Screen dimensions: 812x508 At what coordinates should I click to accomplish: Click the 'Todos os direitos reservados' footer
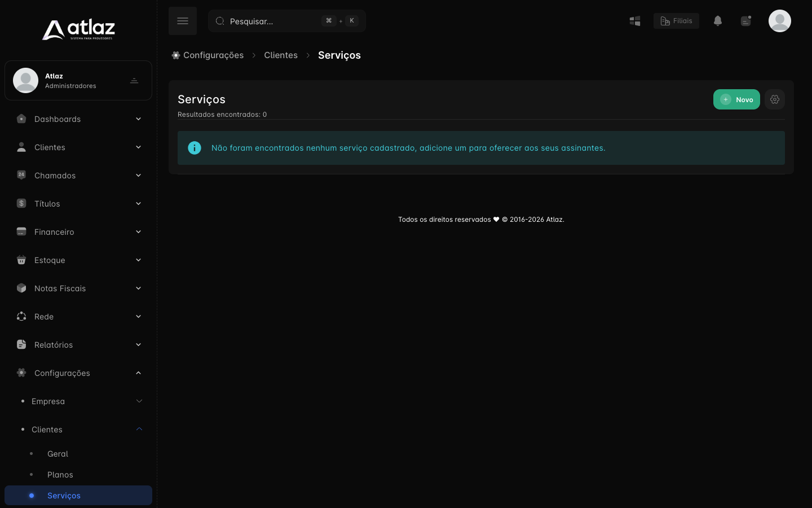tap(481, 220)
